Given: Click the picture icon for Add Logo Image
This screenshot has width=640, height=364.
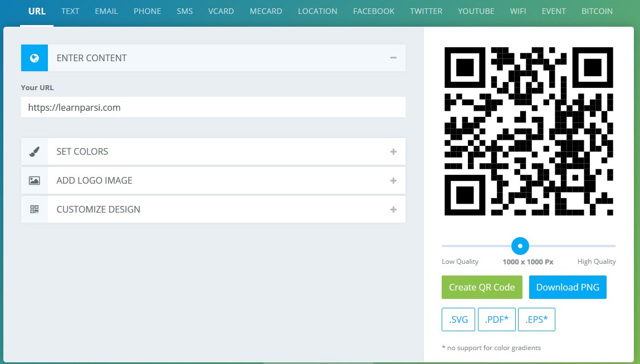Looking at the screenshot, I should [35, 180].
